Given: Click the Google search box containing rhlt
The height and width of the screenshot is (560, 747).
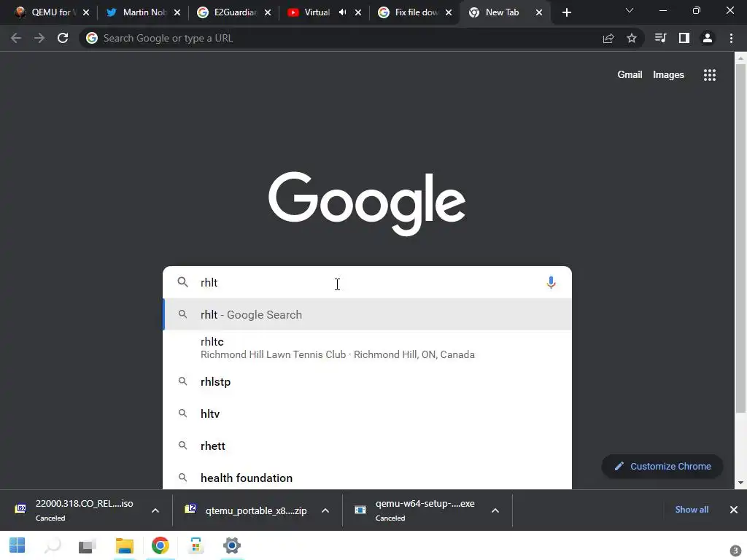Looking at the screenshot, I should (x=367, y=282).
